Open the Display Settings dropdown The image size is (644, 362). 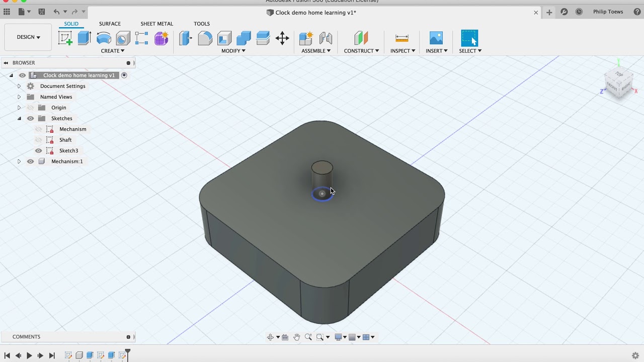(341, 337)
